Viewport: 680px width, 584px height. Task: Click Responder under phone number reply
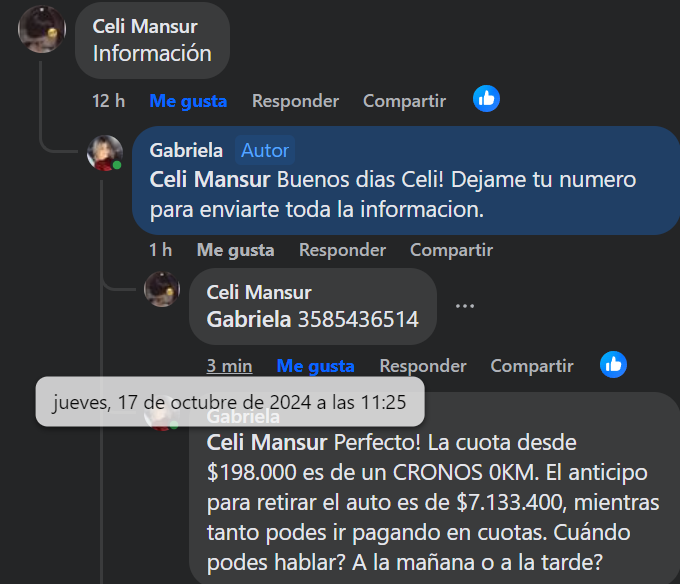[x=422, y=366]
